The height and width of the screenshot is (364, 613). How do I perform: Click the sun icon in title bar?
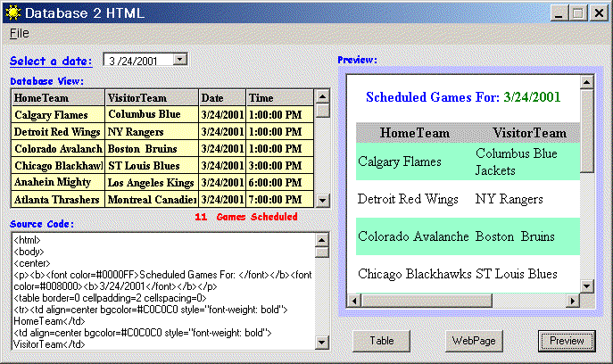(x=13, y=12)
